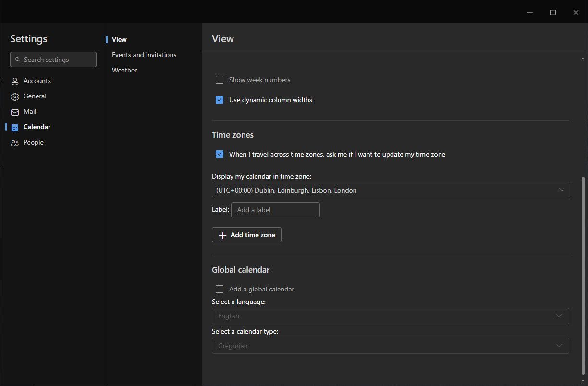Open the Select a language dropdown
588x386 pixels.
[x=390, y=316]
